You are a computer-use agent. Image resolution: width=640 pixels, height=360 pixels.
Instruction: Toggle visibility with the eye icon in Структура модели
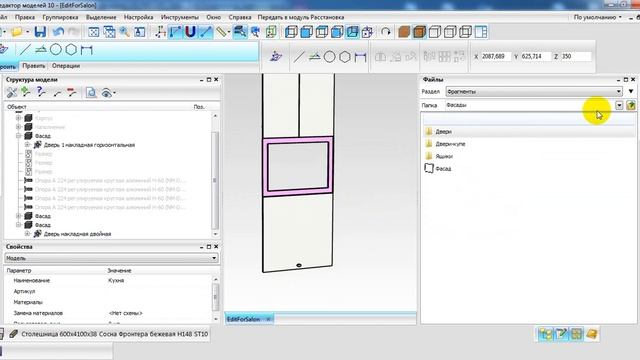click(106, 93)
